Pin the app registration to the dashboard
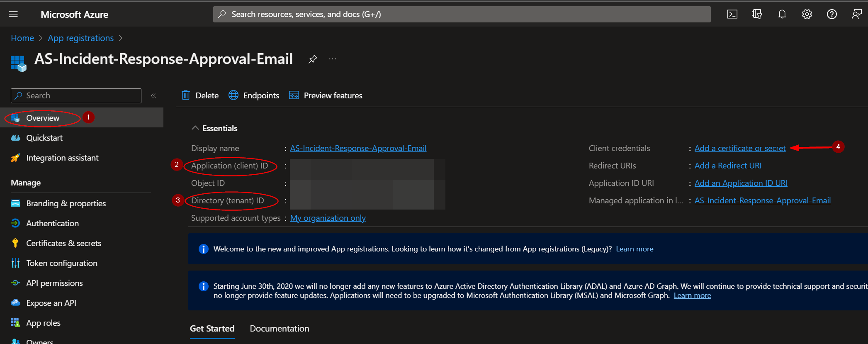This screenshot has height=344, width=868. tap(313, 59)
